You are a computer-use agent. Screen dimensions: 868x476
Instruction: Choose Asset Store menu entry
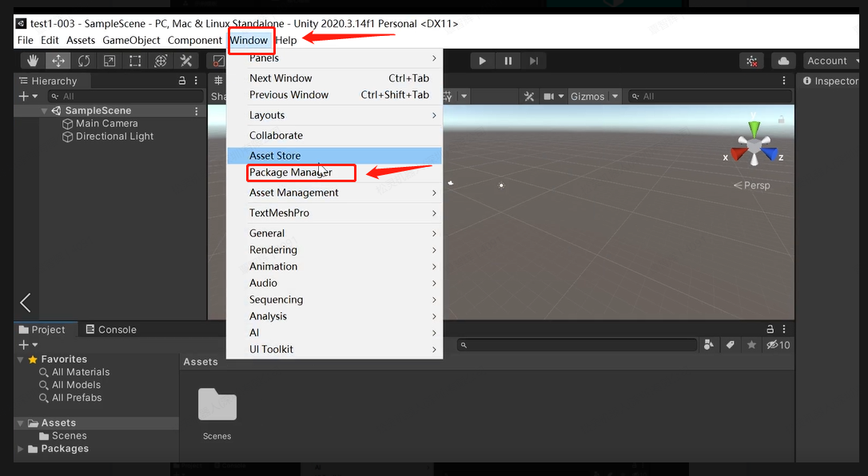point(334,156)
